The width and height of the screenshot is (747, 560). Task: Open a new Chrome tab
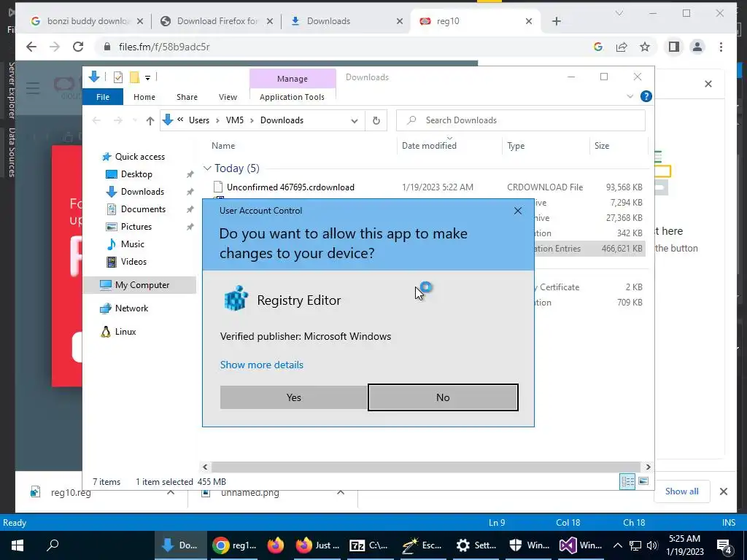coord(557,21)
